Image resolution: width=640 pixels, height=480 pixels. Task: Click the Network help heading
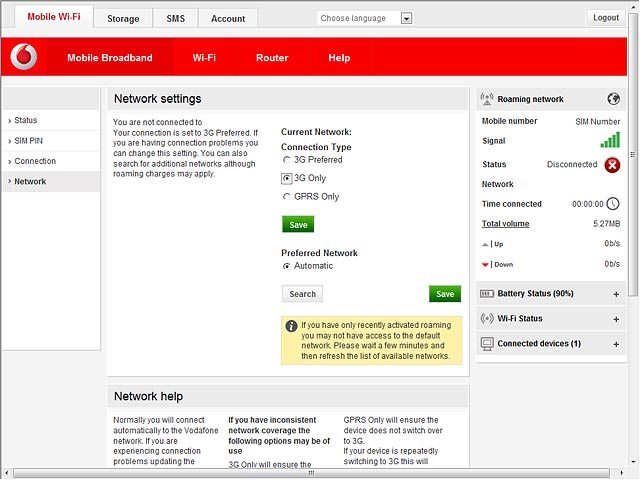[x=149, y=396]
